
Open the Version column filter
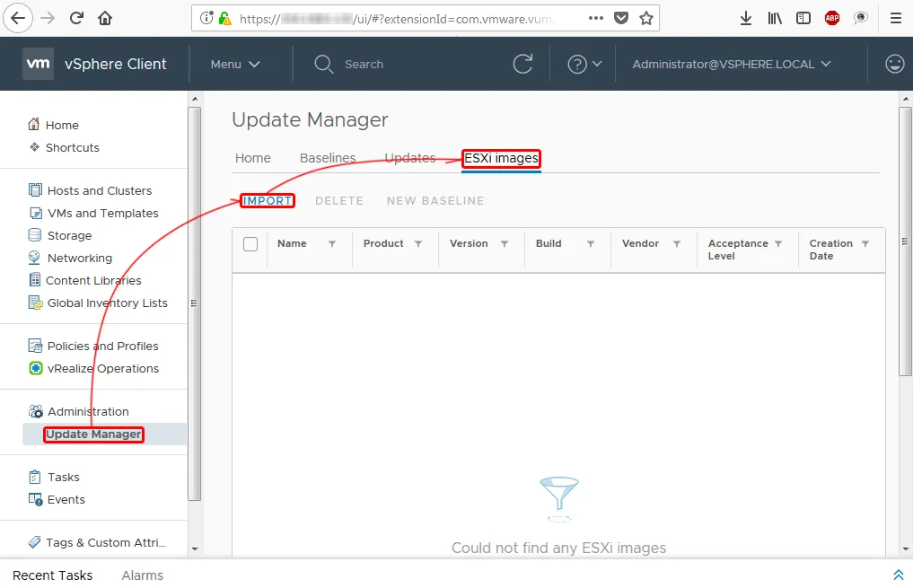[x=505, y=244]
